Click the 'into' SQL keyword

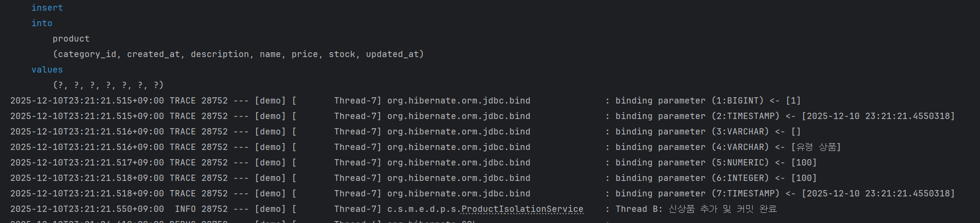coord(42,23)
